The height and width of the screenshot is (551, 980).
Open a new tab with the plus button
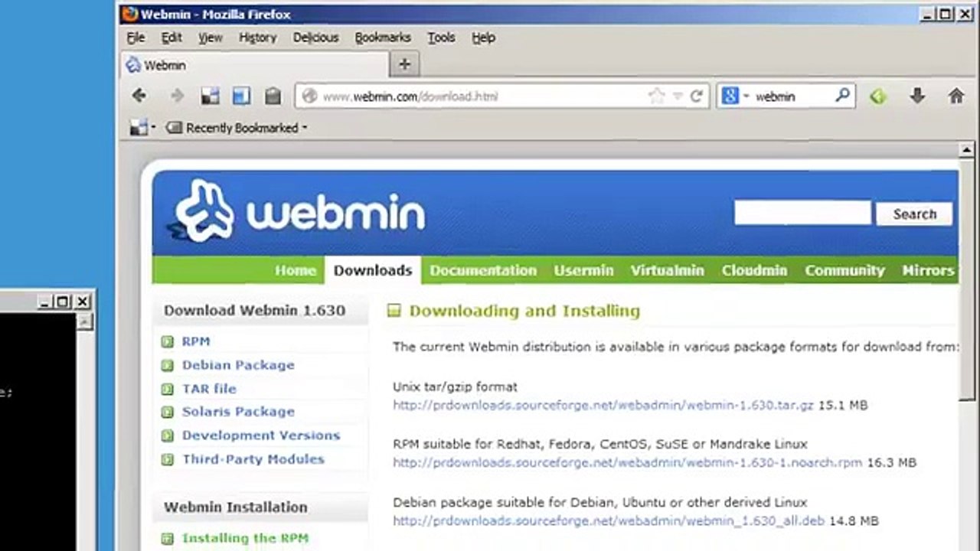click(x=404, y=65)
